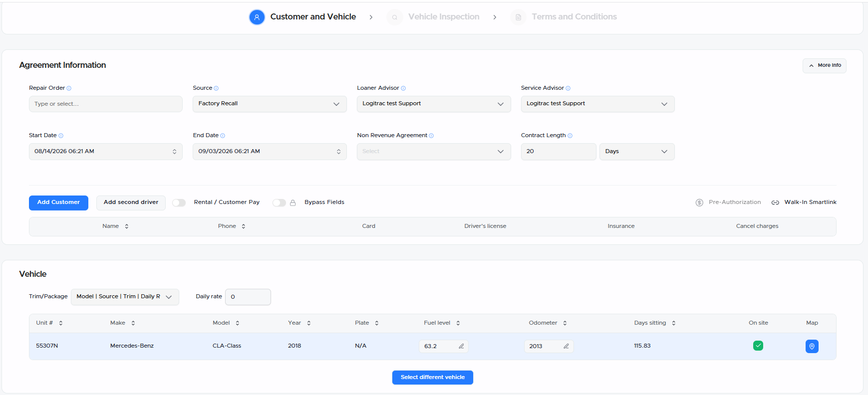Viewport: 868px width, 395px height.
Task: Open the Start Date picker
Action: (106, 152)
